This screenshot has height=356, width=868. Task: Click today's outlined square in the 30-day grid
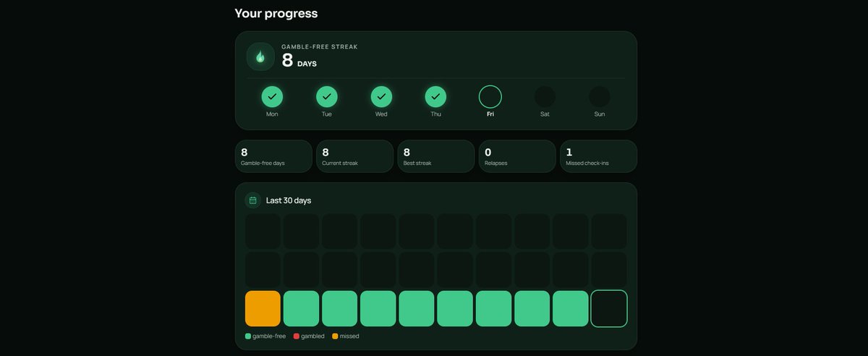click(x=609, y=309)
